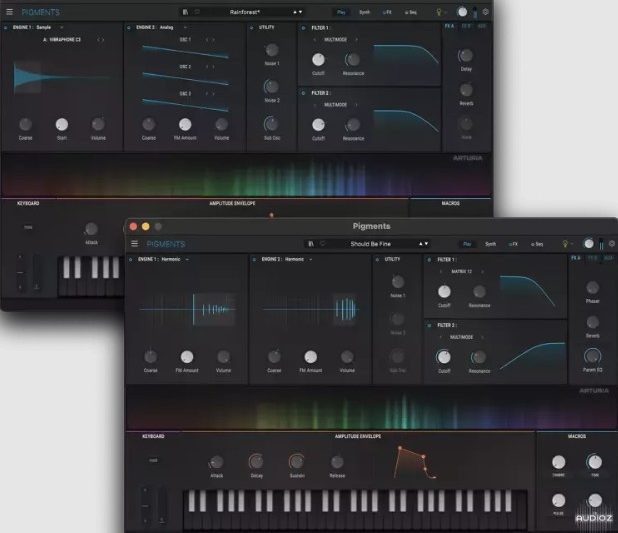Toggle Engine 1 Harmonic power in the front window
Viewport: 618px width, 533px height.
tap(131, 259)
